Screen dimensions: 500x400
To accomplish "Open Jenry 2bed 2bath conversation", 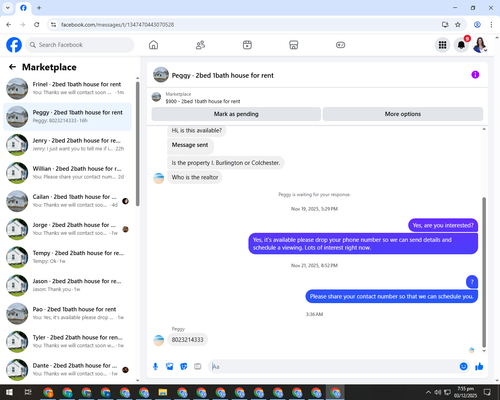I will click(67, 145).
